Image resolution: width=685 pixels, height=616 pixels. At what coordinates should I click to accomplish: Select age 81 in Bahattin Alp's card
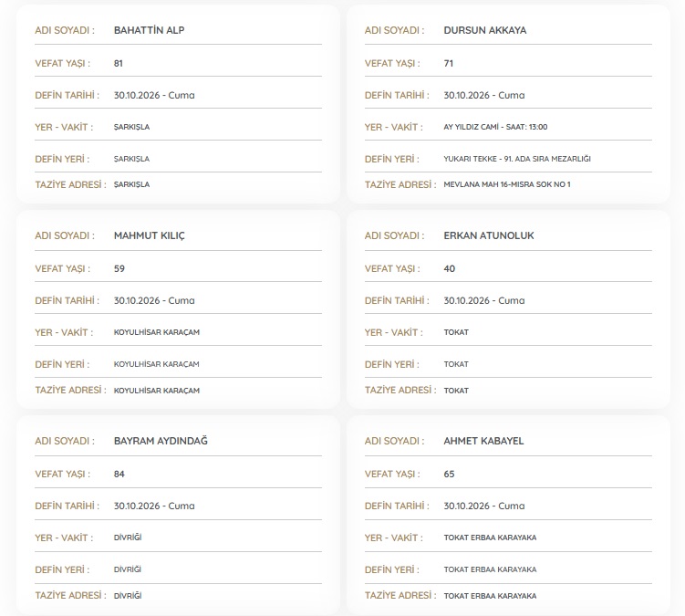pos(119,63)
